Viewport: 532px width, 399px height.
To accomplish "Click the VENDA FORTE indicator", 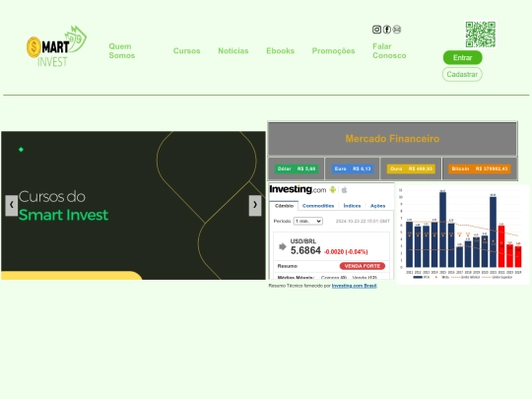I will click(x=363, y=266).
